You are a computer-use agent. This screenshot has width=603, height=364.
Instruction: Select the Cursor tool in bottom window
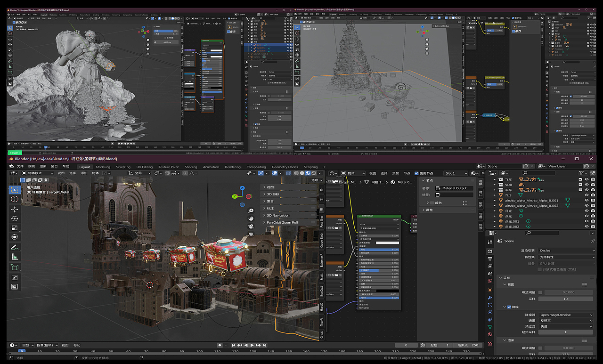coord(15,199)
